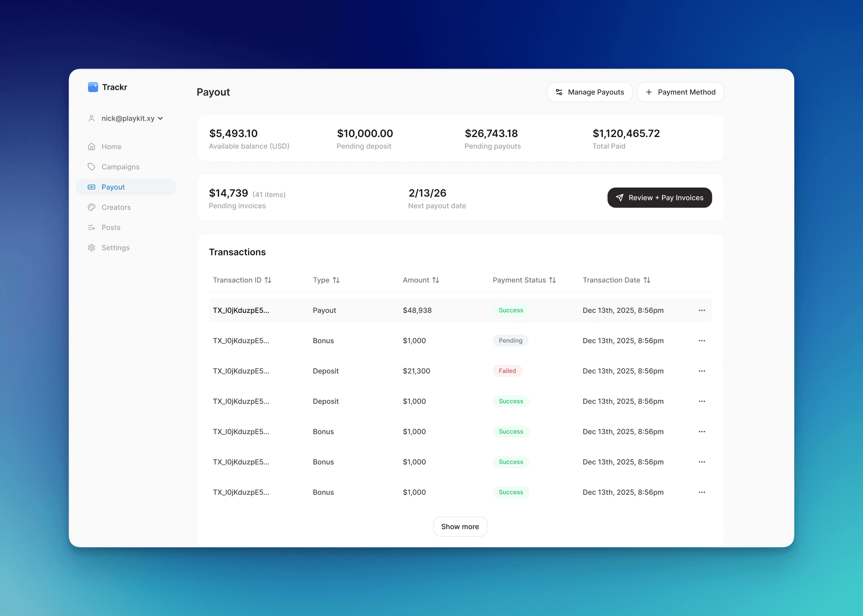Sort by Type column header

pyautogui.click(x=336, y=280)
